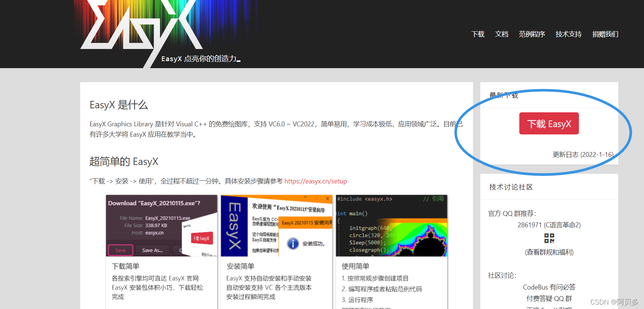Open the 技术支持 navigation menu item
Screen dimensions: 644x309
[x=569, y=34]
